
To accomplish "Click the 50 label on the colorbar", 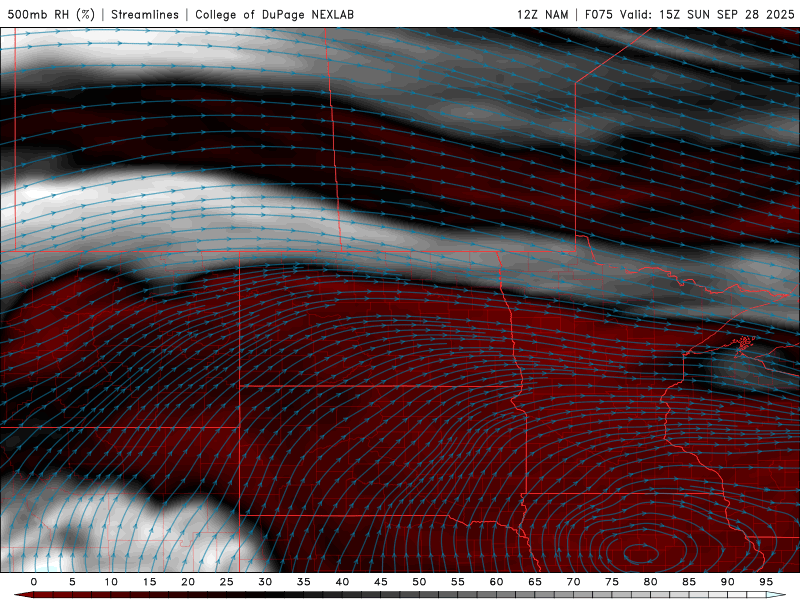I will [x=419, y=582].
